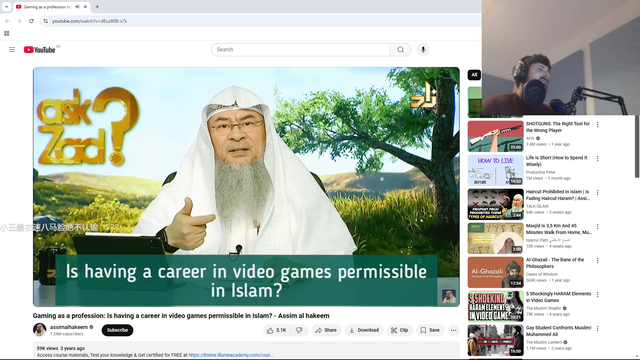Expand the video description box
Image resolution: width=640 pixels, height=360 pixels.
click(x=246, y=351)
